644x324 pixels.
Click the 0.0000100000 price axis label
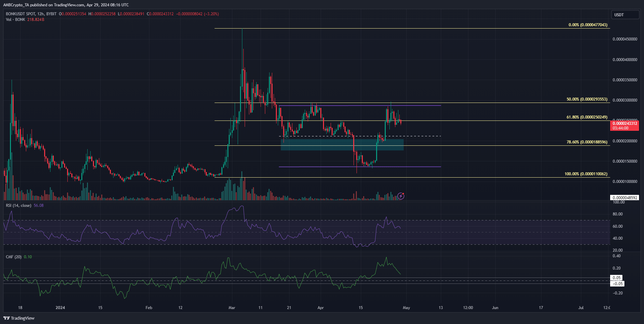coord(625,182)
